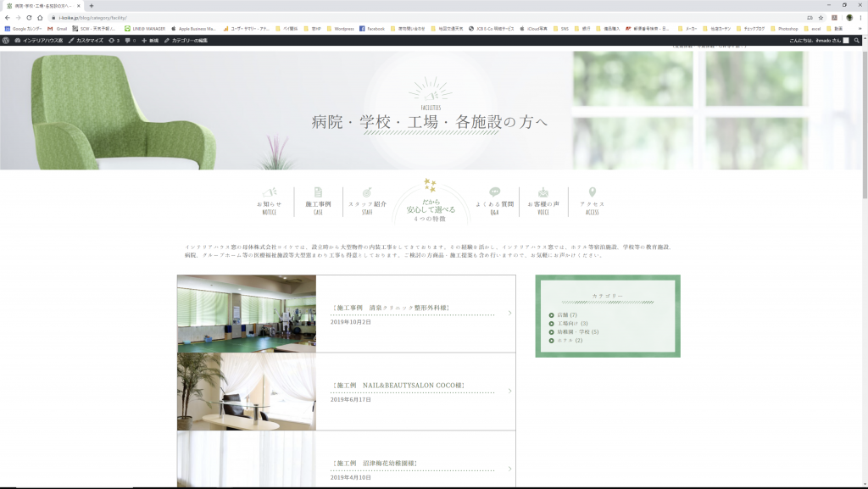Image resolution: width=868 pixels, height=489 pixels.
Task: Select the 幼稚園・学校 (5) category
Action: 578,332
